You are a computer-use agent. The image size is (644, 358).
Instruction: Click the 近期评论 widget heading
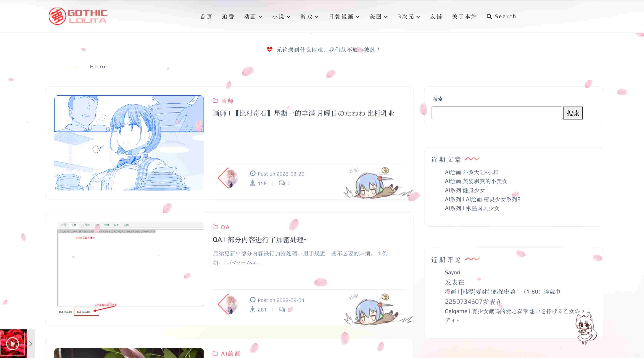446,260
